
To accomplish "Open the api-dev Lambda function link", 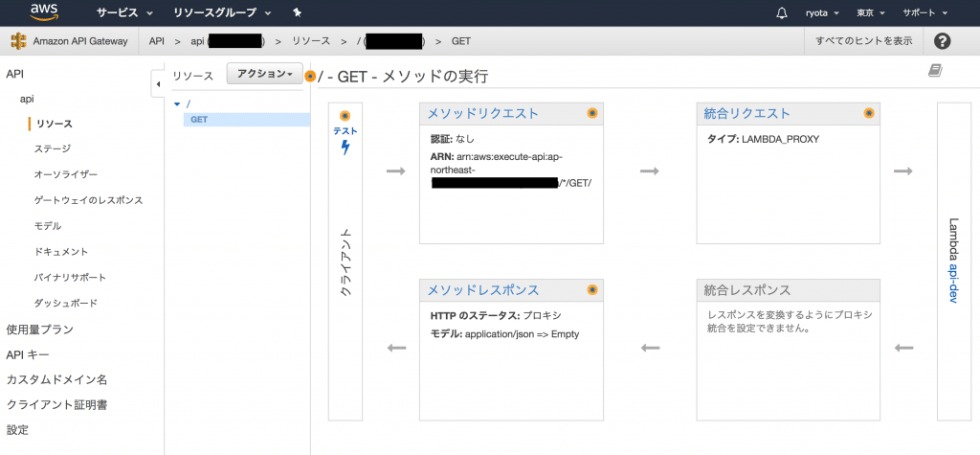I will coord(954,283).
